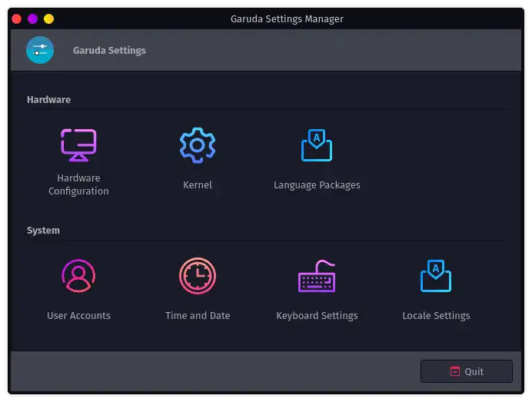Image resolution: width=532 pixels, height=402 pixels.
Task: Click the purple titlebar window button
Action: (x=32, y=18)
